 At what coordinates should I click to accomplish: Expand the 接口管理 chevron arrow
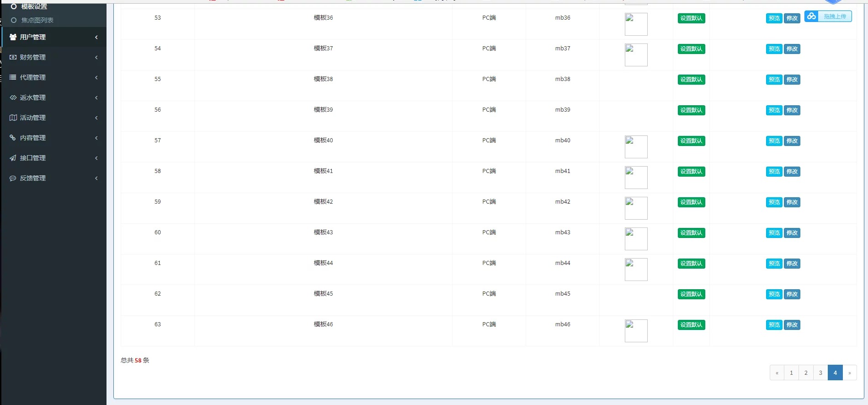pyautogui.click(x=96, y=158)
